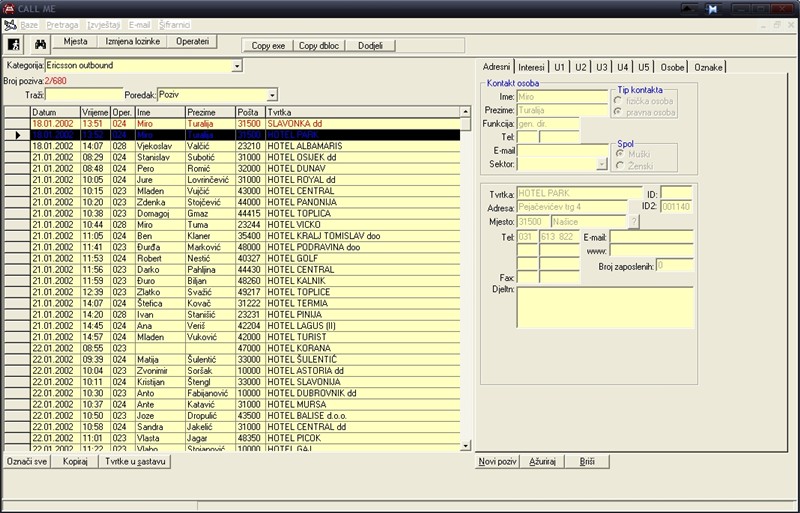Open the E-mail menu

click(x=139, y=25)
